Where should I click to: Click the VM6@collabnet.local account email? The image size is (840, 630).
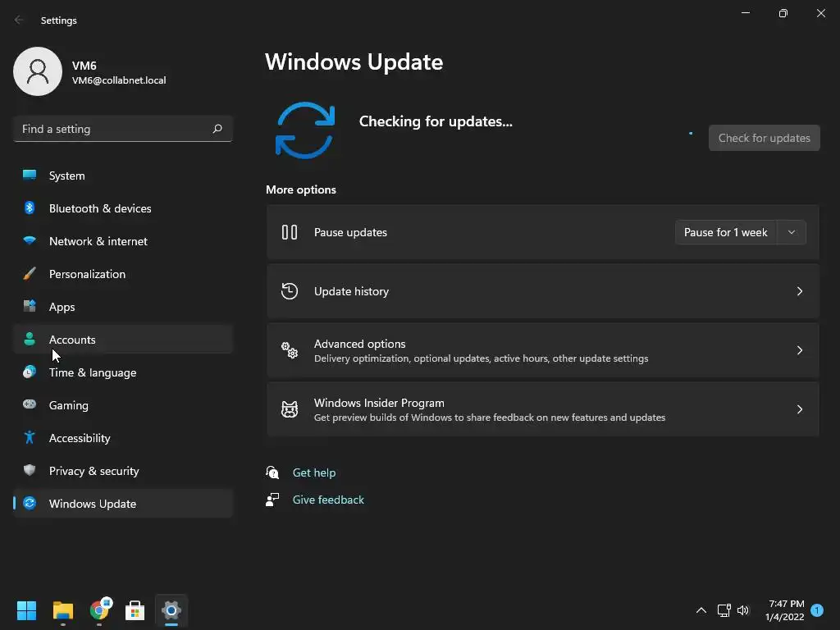[119, 80]
